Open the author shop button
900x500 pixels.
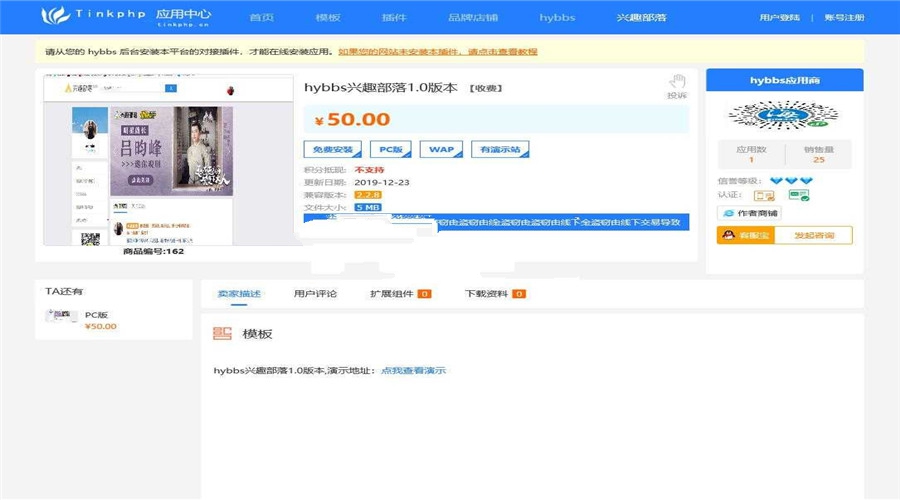750,213
